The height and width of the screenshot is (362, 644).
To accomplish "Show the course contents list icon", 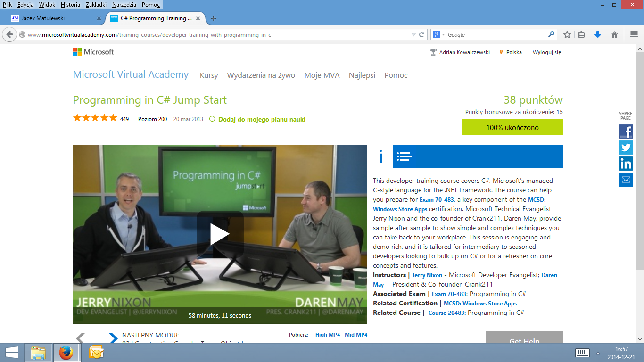I will coord(404,156).
